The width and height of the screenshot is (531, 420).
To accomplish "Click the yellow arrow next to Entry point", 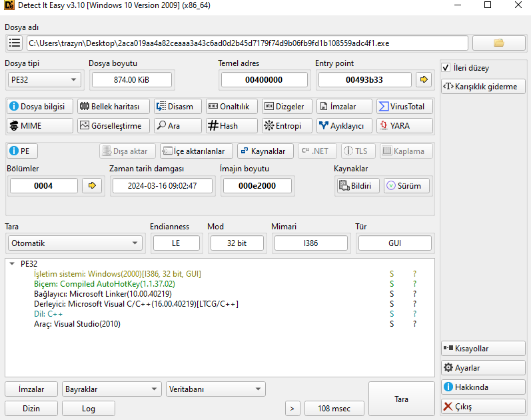I will click(423, 80).
